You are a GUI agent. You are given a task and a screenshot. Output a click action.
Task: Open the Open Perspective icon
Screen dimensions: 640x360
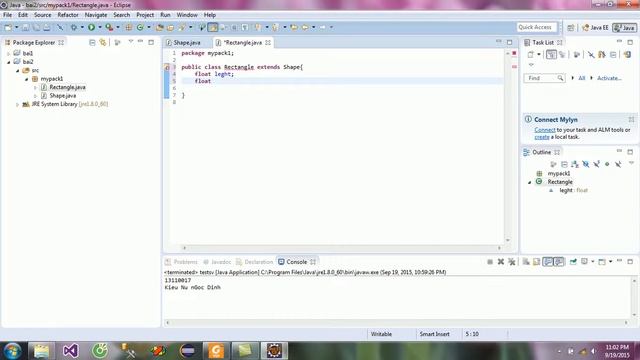click(571, 27)
